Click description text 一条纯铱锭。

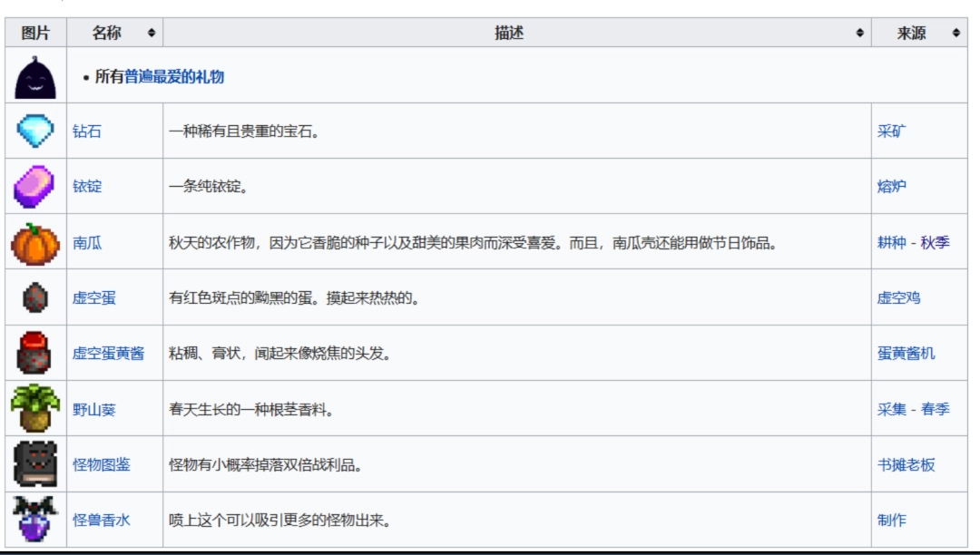tap(208, 186)
